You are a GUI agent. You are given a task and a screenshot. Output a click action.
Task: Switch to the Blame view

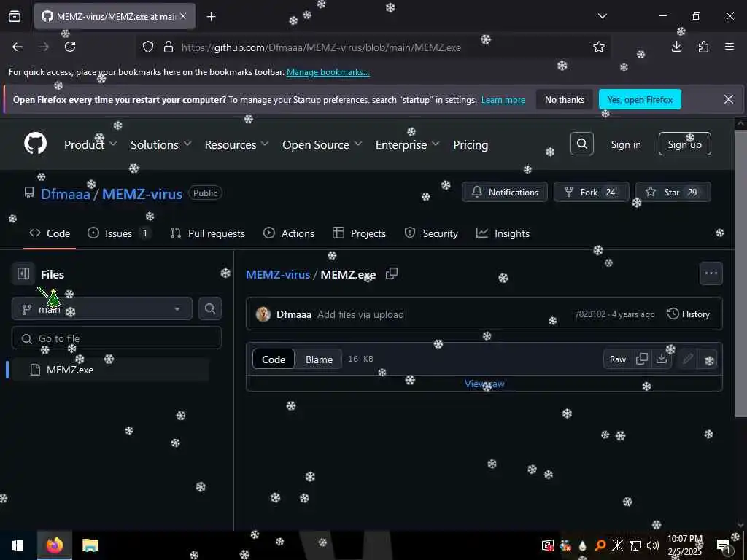point(319,359)
